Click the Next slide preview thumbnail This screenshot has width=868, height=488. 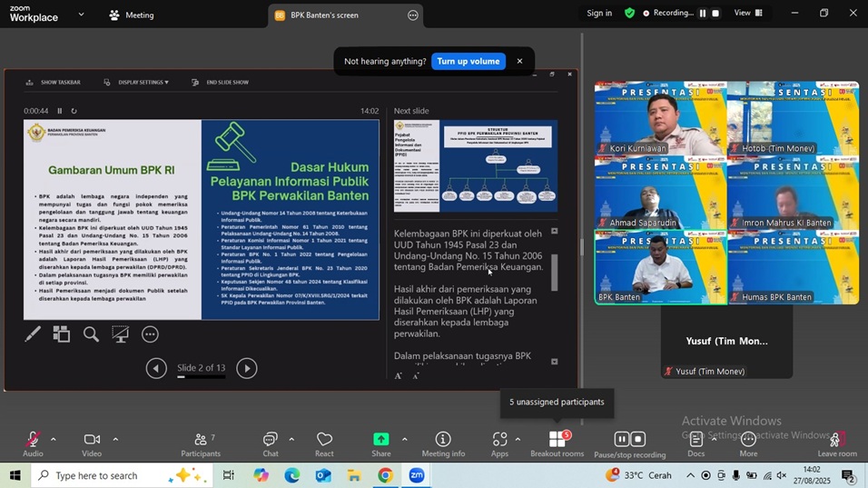pyautogui.click(x=476, y=165)
